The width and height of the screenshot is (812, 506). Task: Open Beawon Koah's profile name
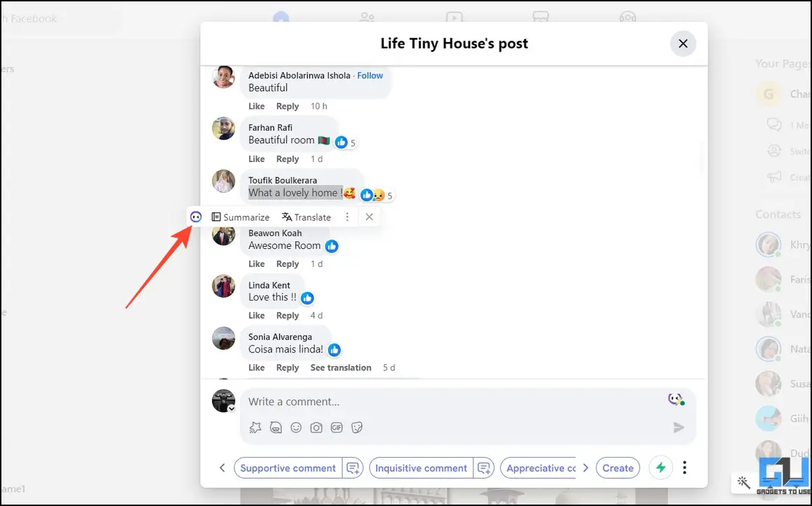[275, 233]
